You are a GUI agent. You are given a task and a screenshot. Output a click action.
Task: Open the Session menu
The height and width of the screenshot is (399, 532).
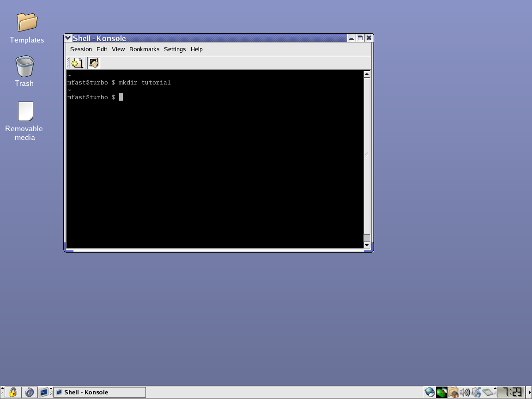coord(81,49)
